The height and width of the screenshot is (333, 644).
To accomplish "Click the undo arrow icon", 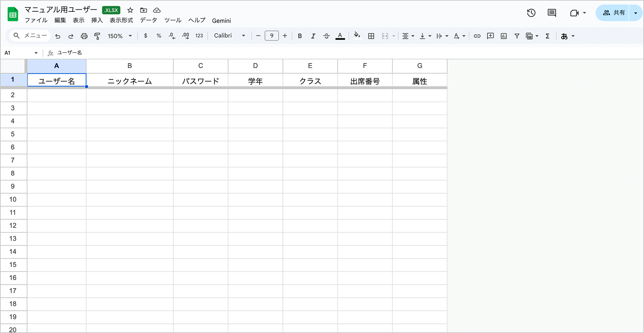I will (58, 36).
